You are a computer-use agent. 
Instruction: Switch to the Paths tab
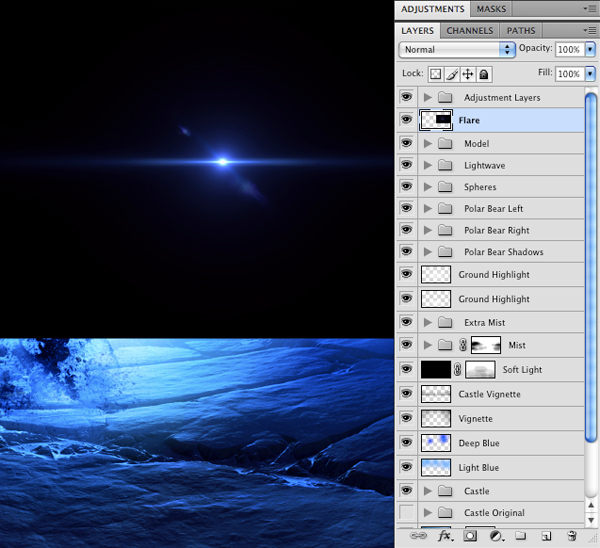pyautogui.click(x=521, y=31)
